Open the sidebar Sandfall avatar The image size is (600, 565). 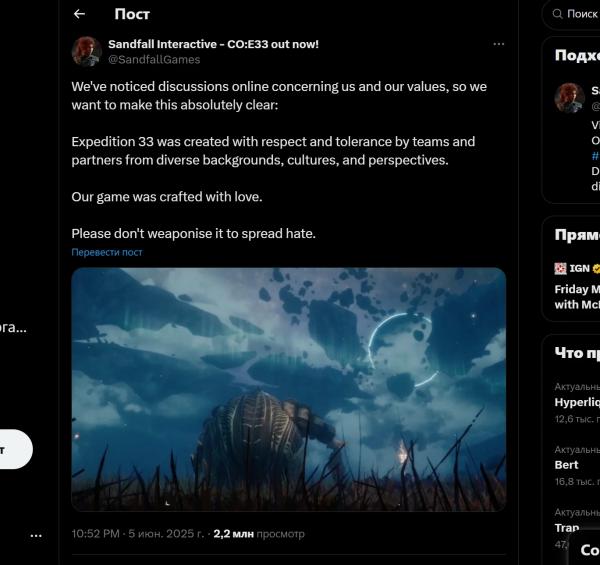569,98
